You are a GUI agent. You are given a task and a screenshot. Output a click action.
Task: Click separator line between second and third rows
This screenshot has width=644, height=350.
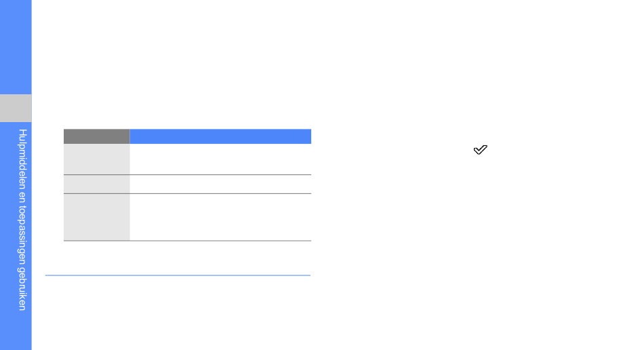[187, 193]
